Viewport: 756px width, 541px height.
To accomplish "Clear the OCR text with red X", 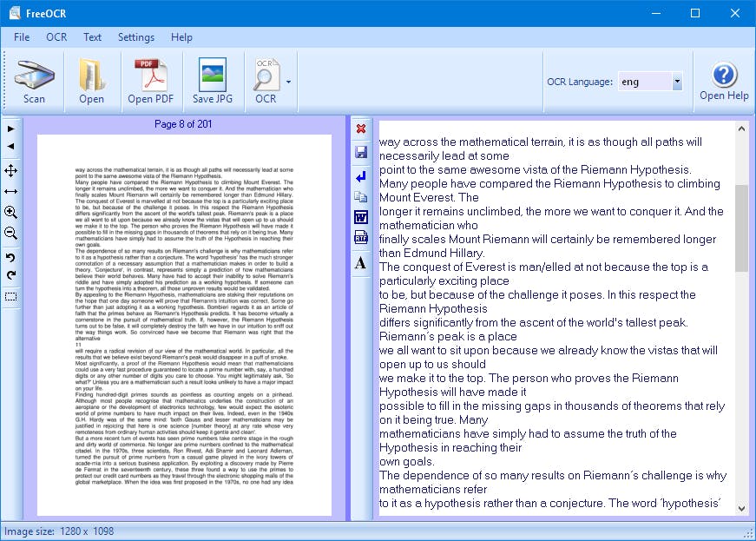I will pyautogui.click(x=361, y=129).
